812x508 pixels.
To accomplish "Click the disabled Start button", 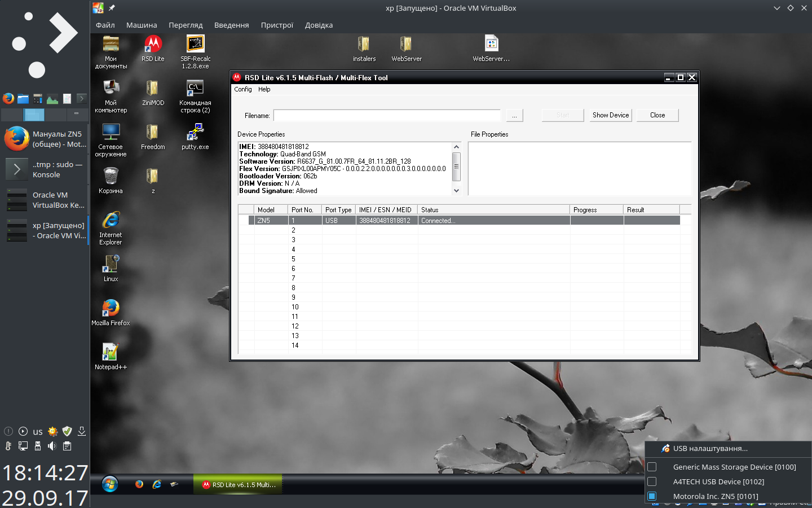I will (x=563, y=115).
